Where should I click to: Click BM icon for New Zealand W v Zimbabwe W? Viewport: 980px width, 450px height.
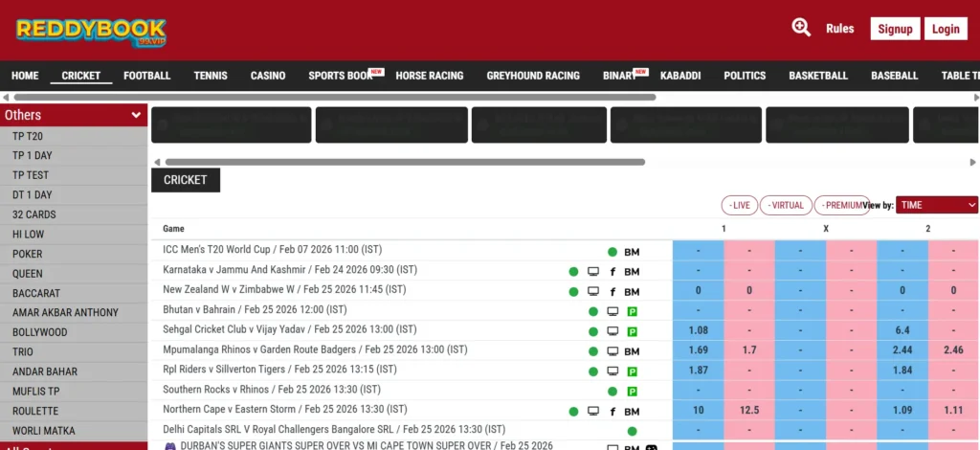coord(632,292)
